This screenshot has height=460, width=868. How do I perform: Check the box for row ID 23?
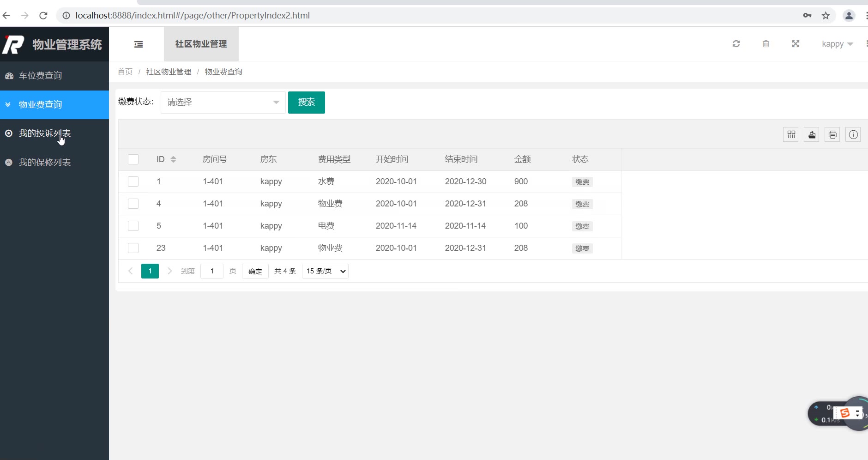pyautogui.click(x=133, y=248)
